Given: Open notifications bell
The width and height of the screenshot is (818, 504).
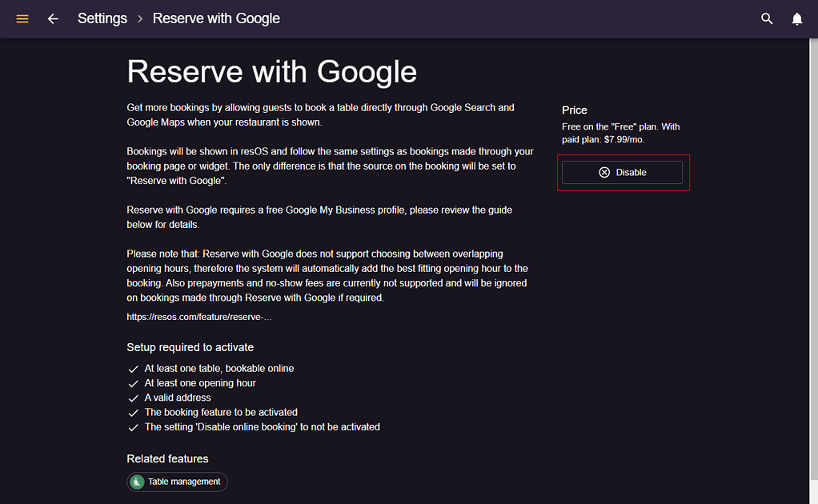Looking at the screenshot, I should [x=796, y=18].
